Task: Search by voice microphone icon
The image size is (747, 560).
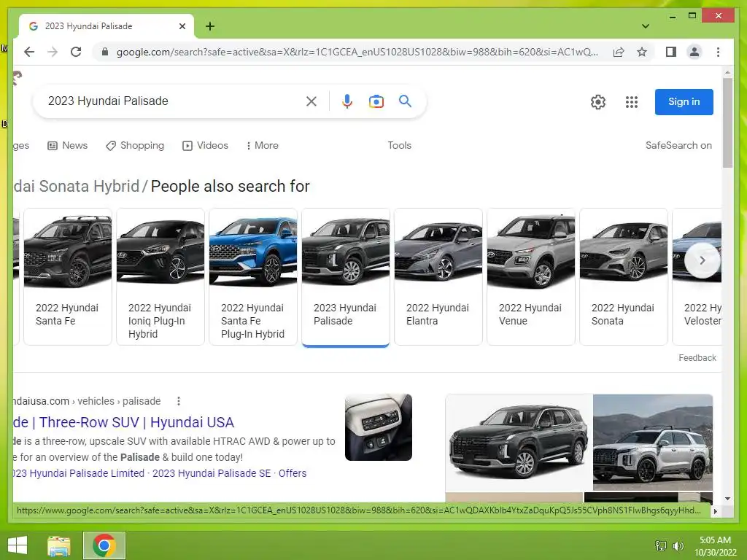Action: click(x=347, y=101)
